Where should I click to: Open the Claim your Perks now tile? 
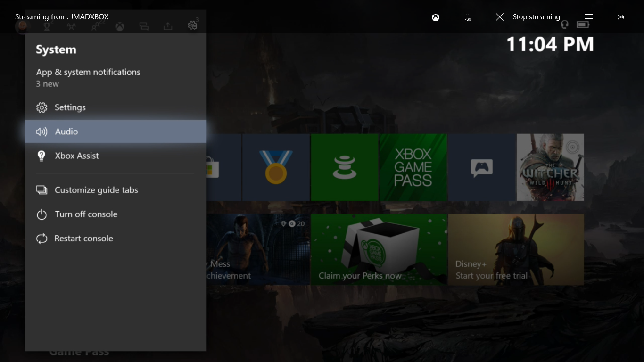(x=379, y=249)
